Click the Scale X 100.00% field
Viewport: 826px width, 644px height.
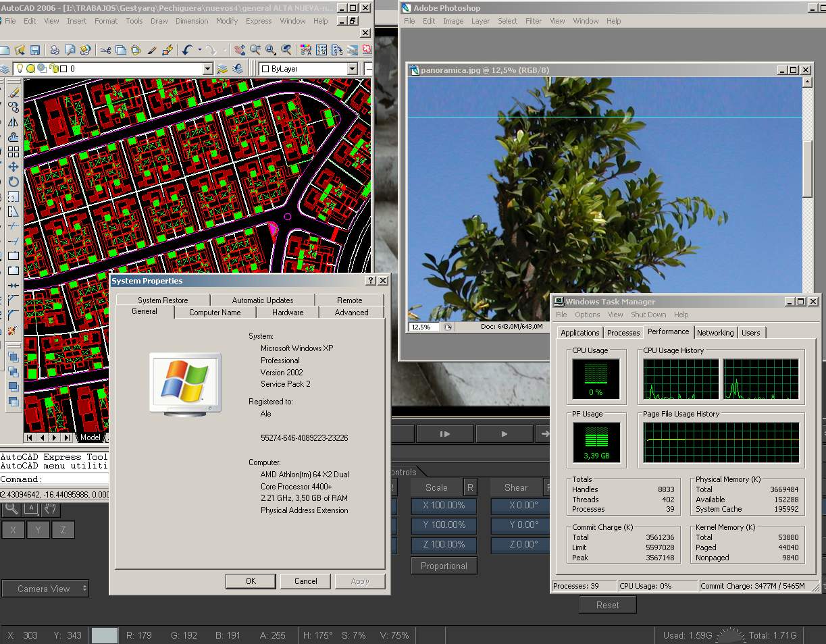[x=444, y=506]
